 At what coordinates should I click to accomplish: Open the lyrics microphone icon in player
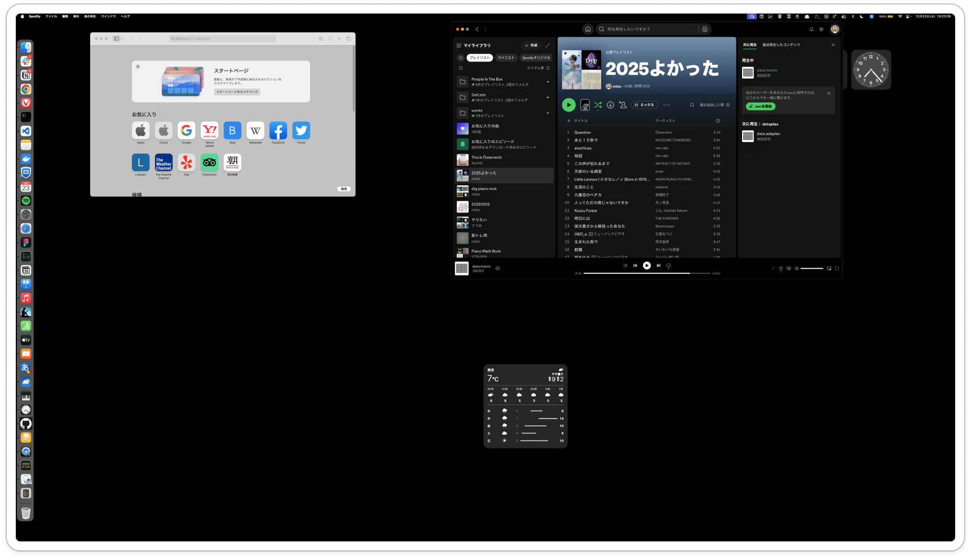(x=773, y=269)
